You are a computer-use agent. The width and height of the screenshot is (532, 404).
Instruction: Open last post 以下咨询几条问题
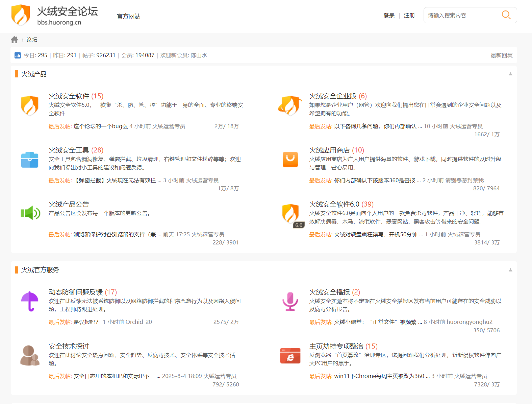coord(378,126)
